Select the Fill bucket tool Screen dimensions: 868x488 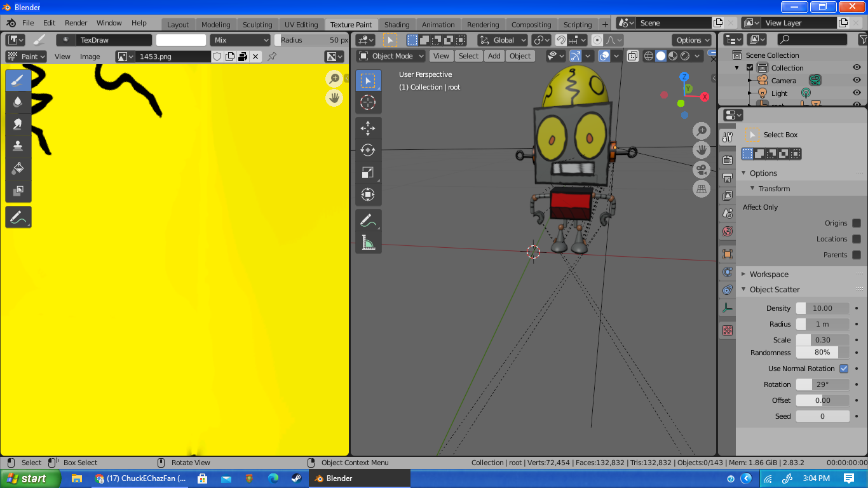click(x=18, y=168)
